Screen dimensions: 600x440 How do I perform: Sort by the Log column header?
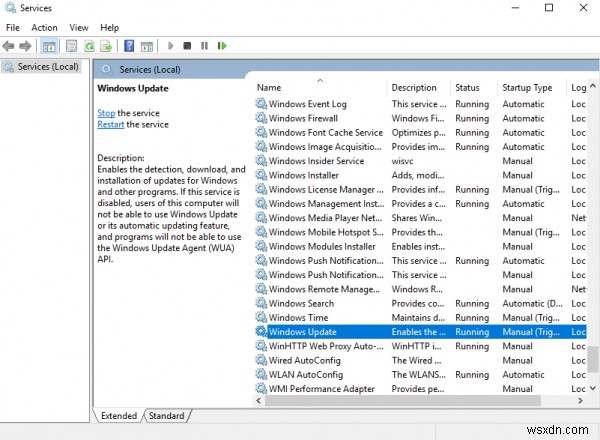coord(577,88)
